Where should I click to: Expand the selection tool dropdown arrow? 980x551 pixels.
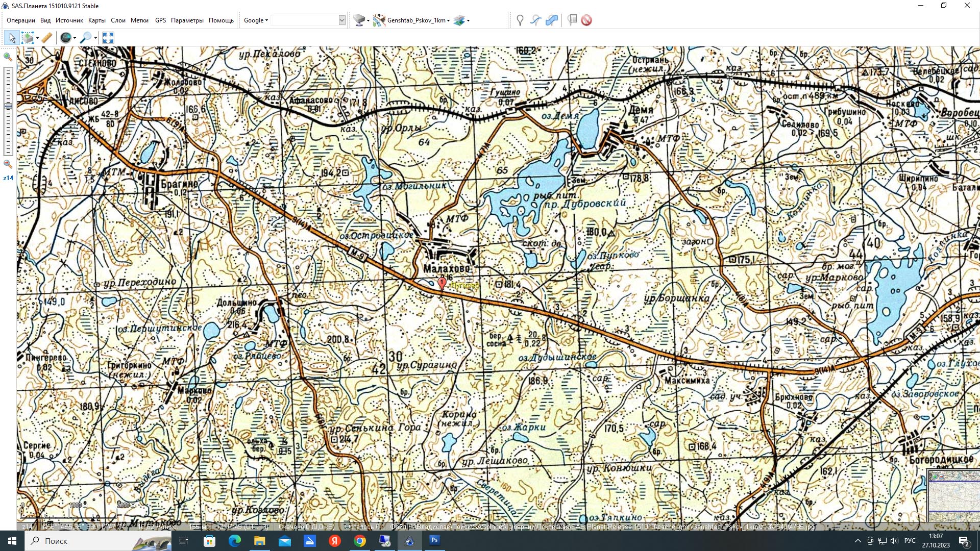click(x=37, y=38)
